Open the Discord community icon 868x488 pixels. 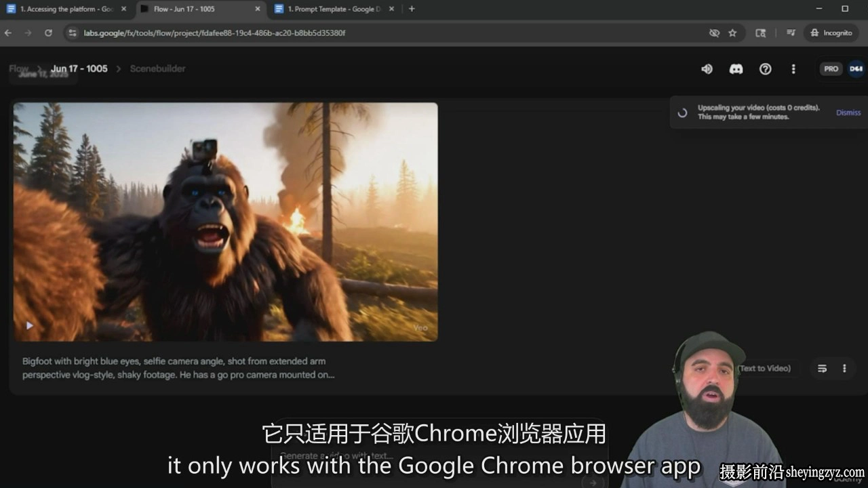[x=736, y=69]
